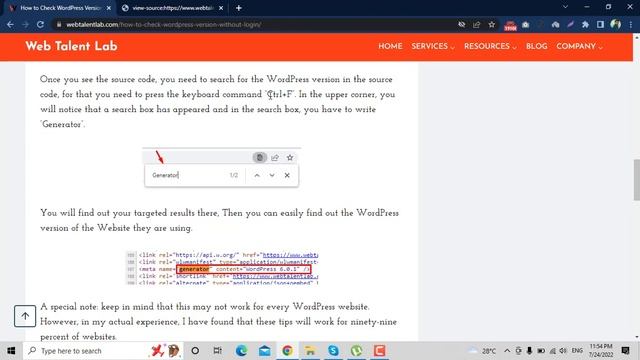Screen dimensions: 640x360
Task: Switch to the How to Check WordPress Version tab
Action: pyautogui.click(x=60, y=8)
